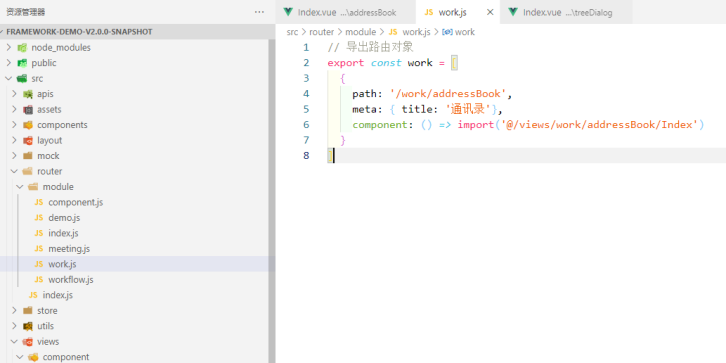Click the src folder icon

[x=22, y=78]
